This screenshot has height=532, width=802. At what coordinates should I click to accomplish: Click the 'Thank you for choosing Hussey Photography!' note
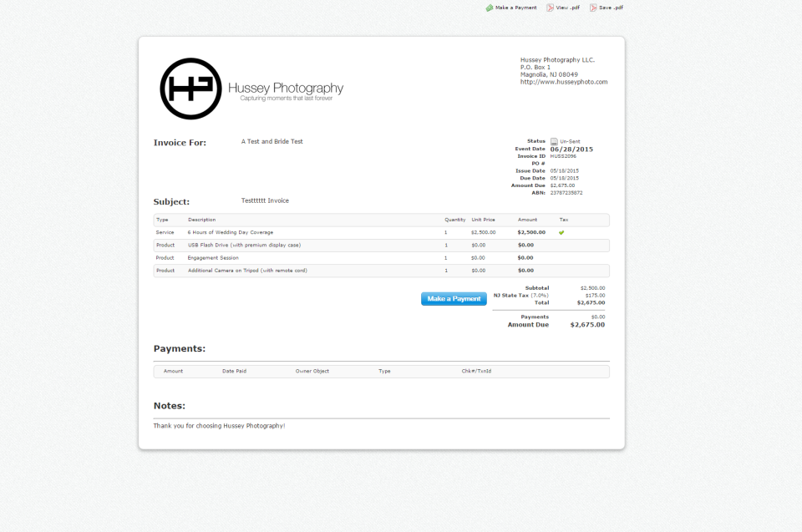click(x=220, y=426)
